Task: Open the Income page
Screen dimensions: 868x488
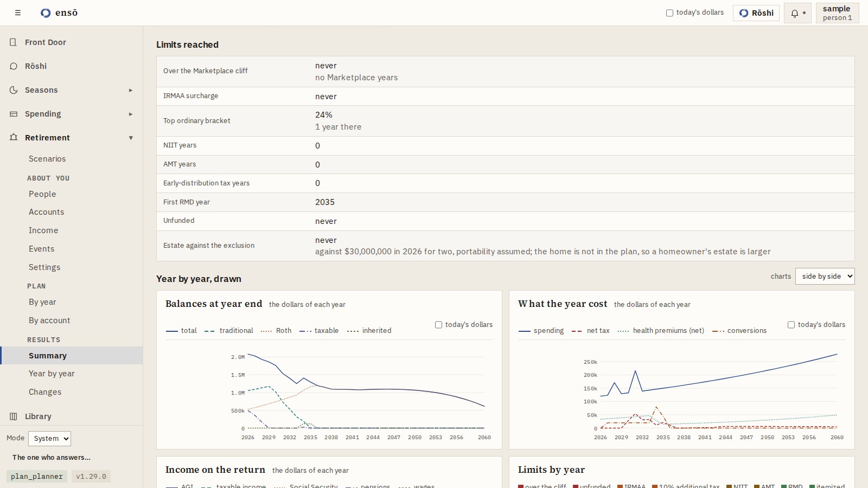Action: tap(43, 230)
